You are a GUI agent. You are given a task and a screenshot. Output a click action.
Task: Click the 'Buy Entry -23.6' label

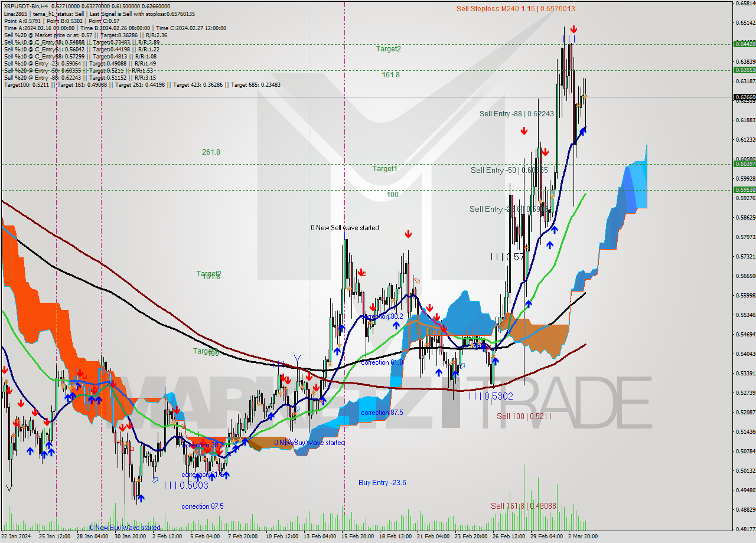pos(382,482)
